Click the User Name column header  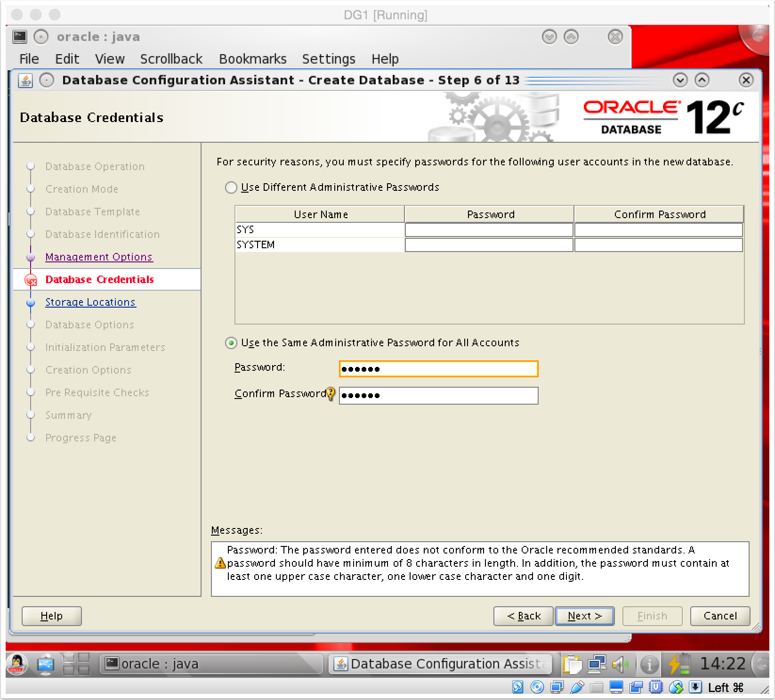[320, 214]
